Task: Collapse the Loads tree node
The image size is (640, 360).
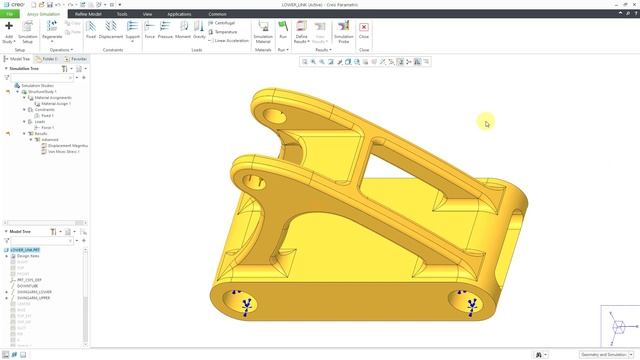Action: pos(24,122)
